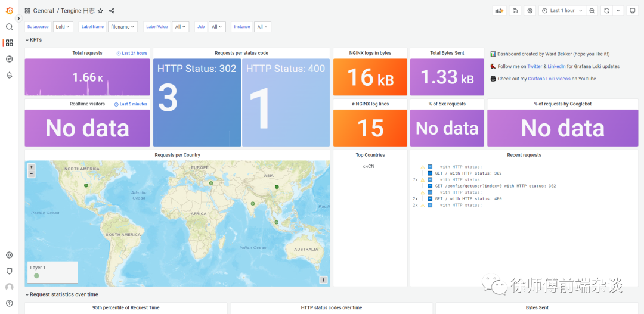Zoom out time range
This screenshot has width=644, height=314.
point(592,11)
